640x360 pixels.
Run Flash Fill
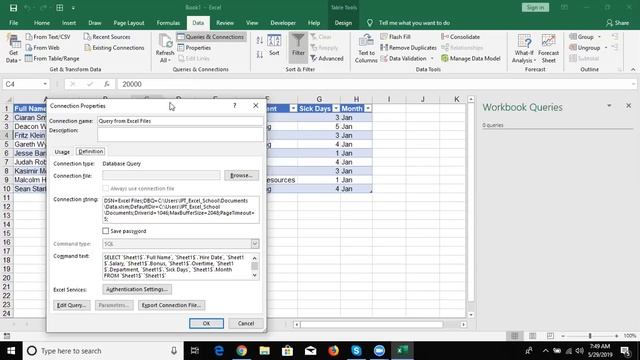(396, 37)
